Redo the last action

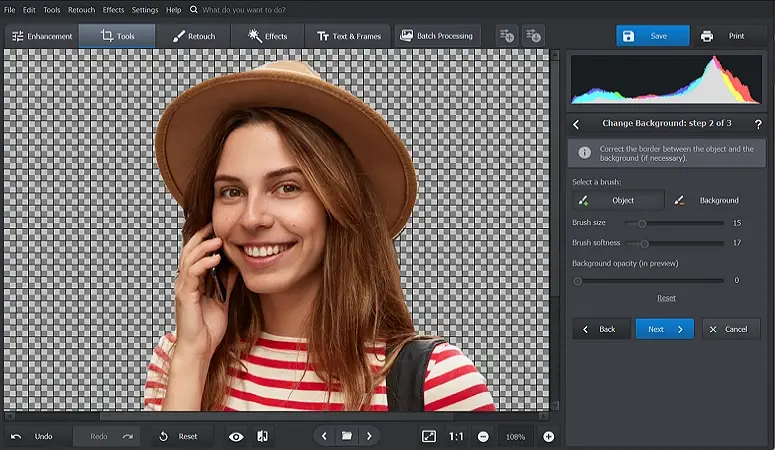click(x=107, y=437)
